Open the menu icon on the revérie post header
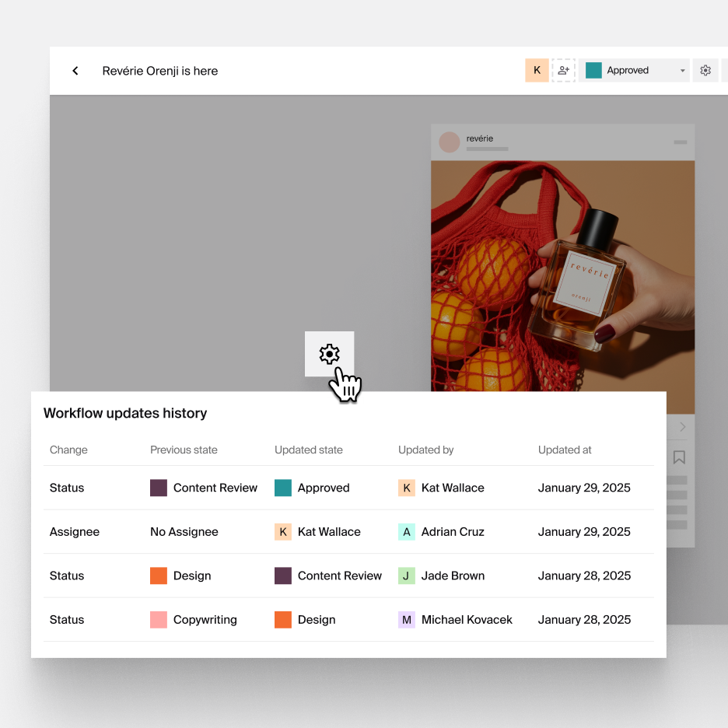This screenshot has height=728, width=728. [682, 142]
